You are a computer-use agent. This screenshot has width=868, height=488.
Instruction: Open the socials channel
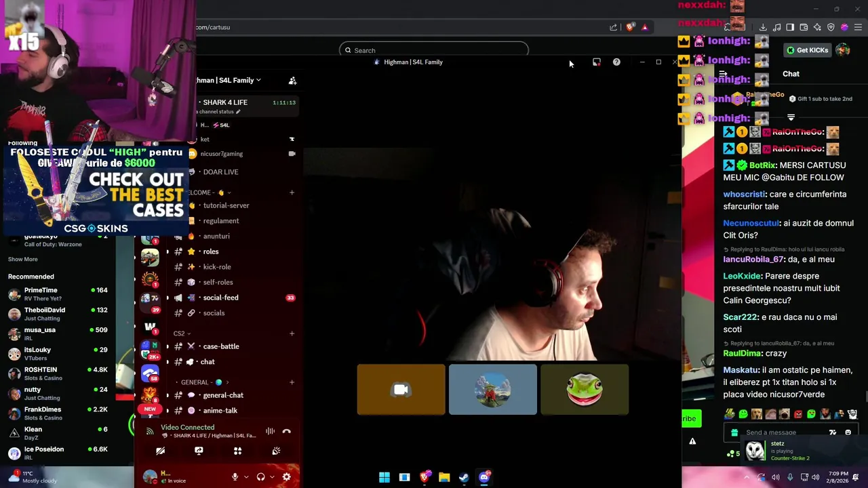(x=214, y=313)
